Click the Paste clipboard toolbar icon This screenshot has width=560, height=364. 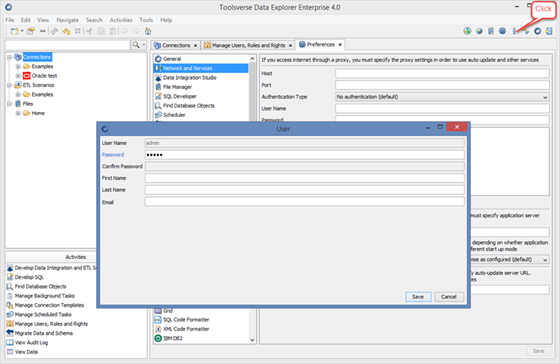pos(113,31)
